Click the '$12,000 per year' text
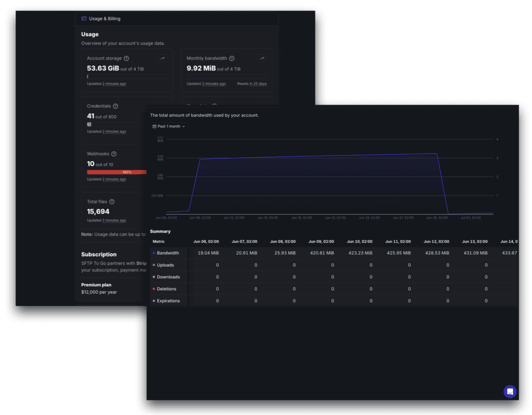532x415 pixels. coord(99,292)
